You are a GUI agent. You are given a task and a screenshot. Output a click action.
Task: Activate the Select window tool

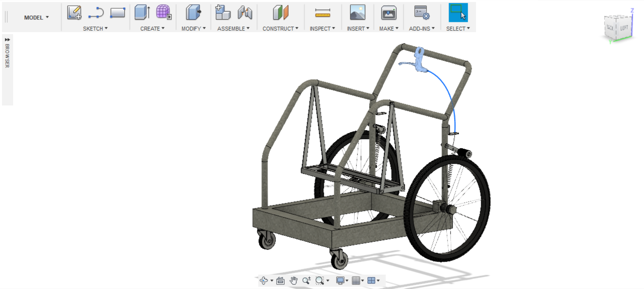458,13
